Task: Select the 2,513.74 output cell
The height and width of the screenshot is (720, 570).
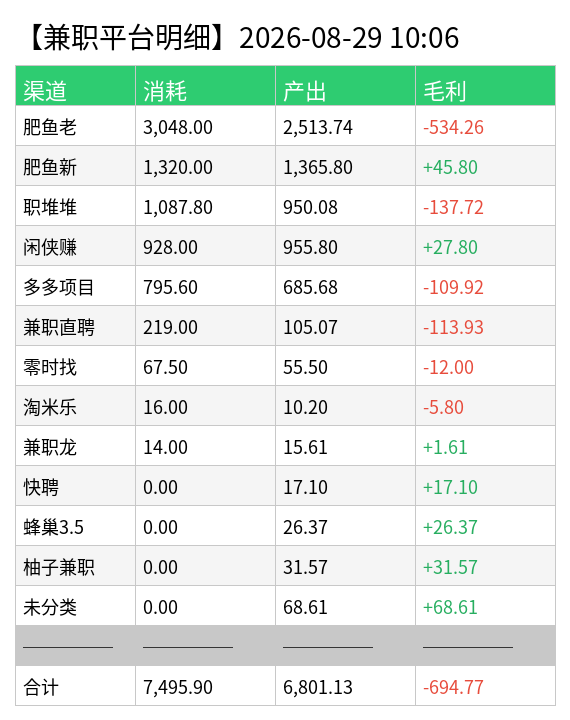Action: 345,126
